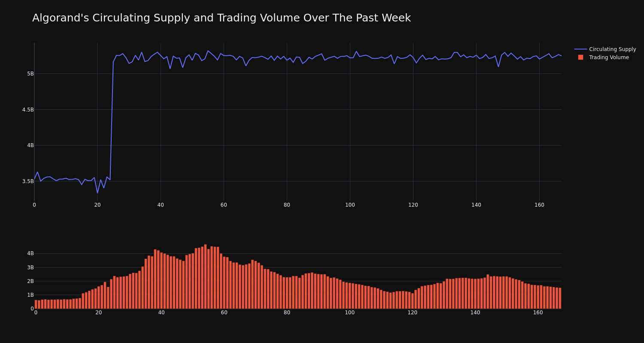Click the 120 tick on volume chart x-axis
The height and width of the screenshot is (343, 644).
pos(413,313)
